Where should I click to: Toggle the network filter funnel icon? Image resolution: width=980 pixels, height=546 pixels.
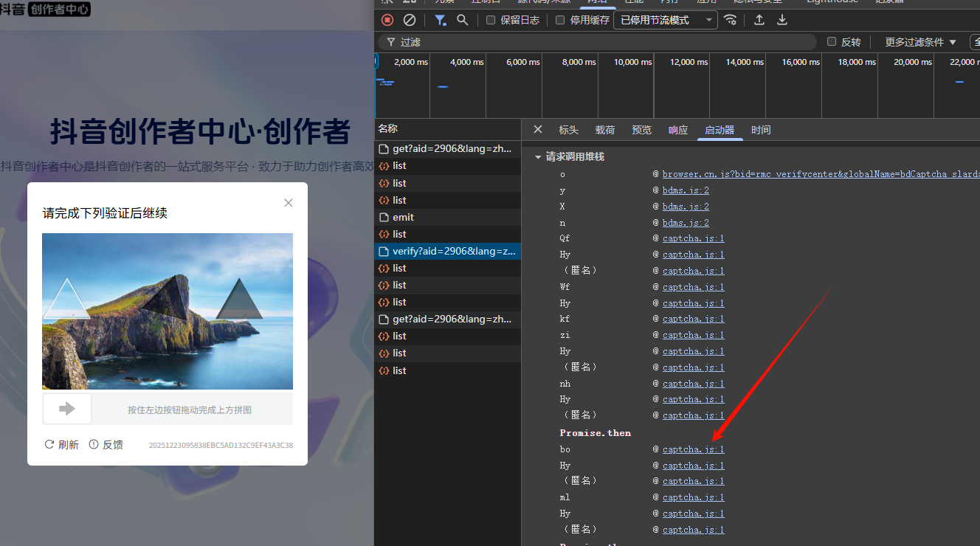point(441,20)
